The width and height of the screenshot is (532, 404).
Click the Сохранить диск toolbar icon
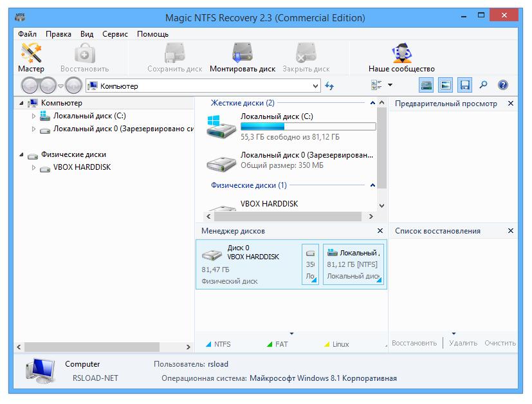pyautogui.click(x=175, y=53)
